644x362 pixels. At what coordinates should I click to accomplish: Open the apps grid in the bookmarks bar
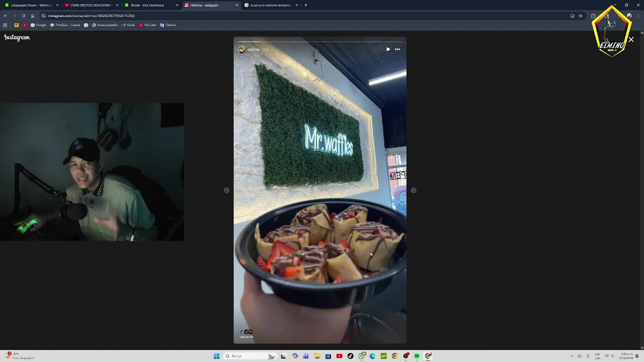pyautogui.click(x=5, y=25)
